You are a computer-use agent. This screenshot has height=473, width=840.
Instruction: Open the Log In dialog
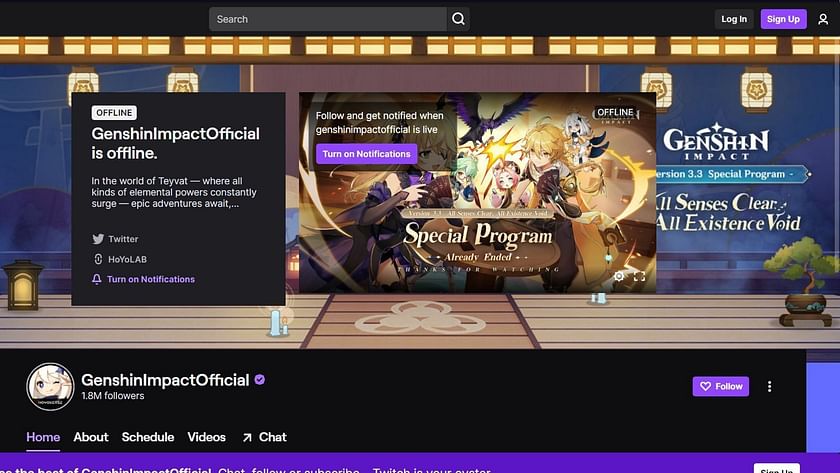(x=734, y=19)
